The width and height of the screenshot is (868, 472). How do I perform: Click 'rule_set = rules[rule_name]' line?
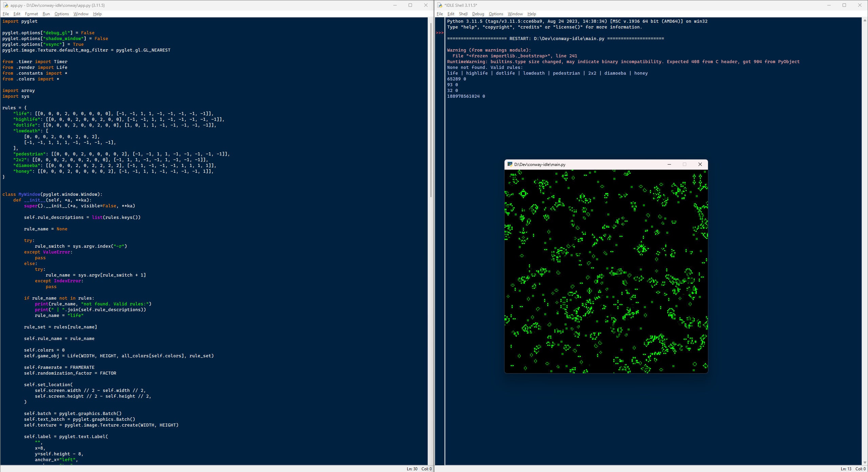[61, 327]
